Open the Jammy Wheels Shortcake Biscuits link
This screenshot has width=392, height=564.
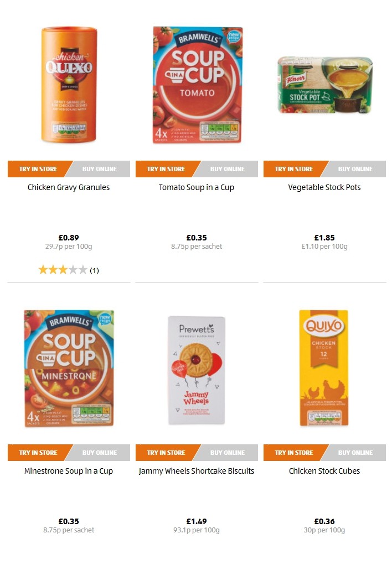pyautogui.click(x=197, y=471)
